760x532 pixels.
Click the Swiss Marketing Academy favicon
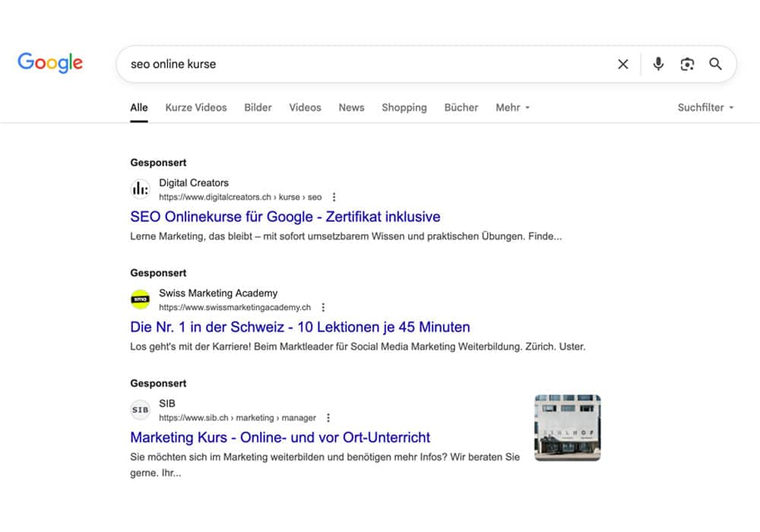click(x=140, y=299)
